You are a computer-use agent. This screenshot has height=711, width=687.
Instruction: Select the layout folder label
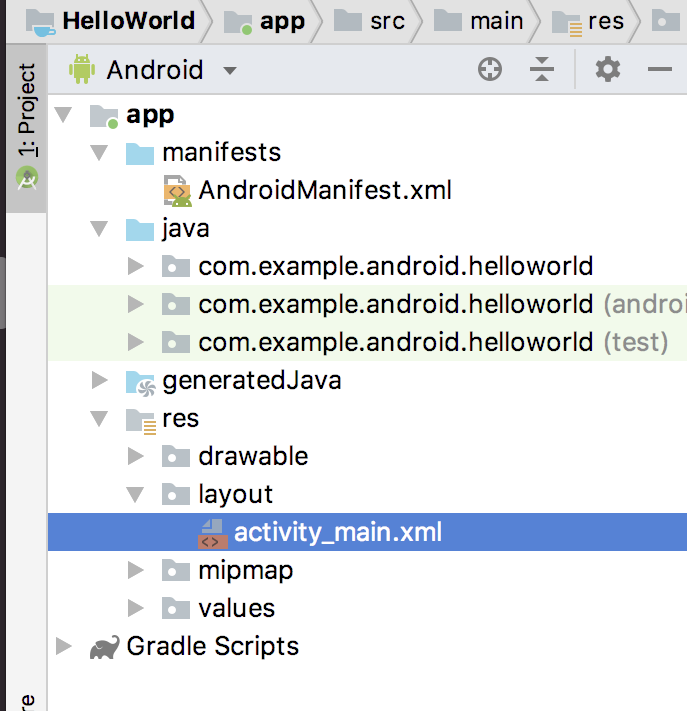point(236,495)
